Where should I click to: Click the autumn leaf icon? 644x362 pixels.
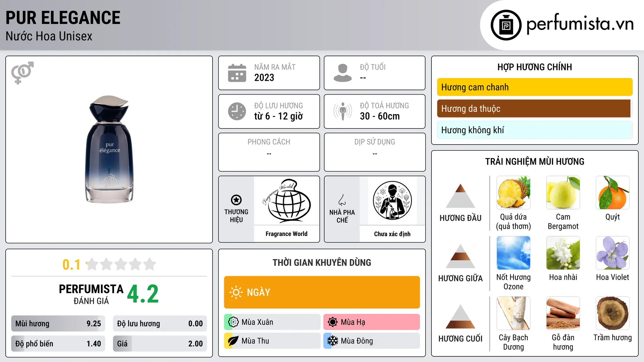(x=233, y=341)
